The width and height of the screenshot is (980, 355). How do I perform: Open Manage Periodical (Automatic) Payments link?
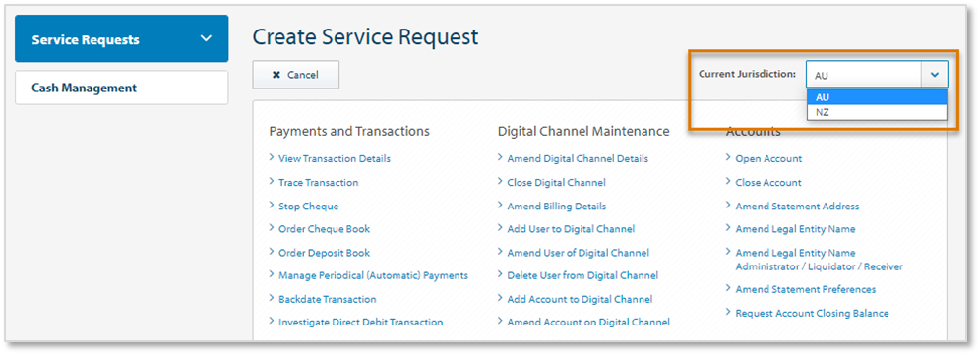pos(373,275)
